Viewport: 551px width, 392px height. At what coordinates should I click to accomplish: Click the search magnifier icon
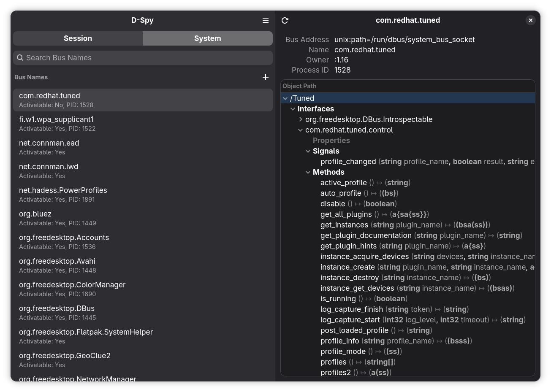tap(20, 57)
